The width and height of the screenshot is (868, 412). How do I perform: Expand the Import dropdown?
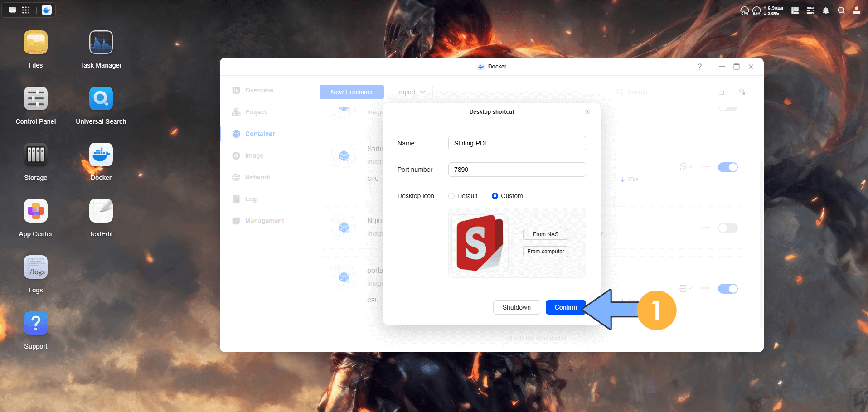point(411,92)
